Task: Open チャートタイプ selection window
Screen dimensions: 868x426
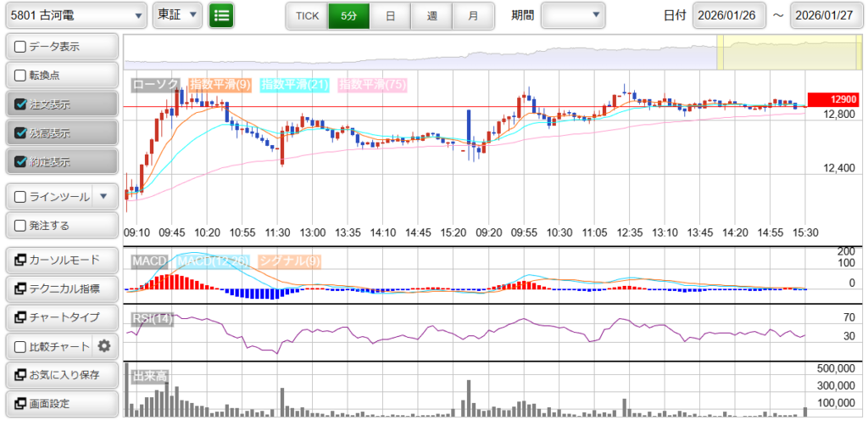Action: 61,317
